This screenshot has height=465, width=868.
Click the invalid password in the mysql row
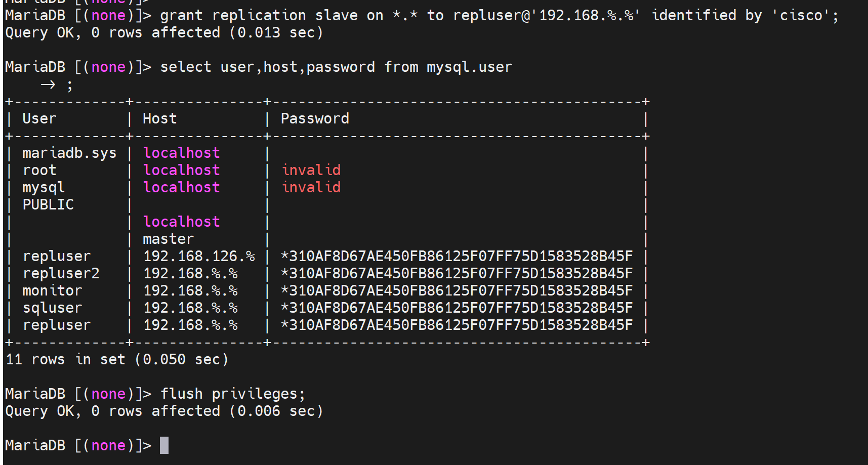(x=311, y=187)
